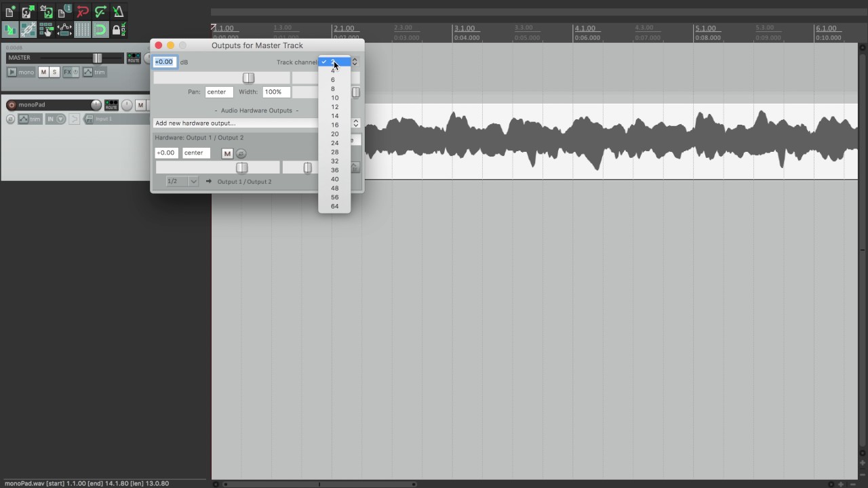This screenshot has width=868, height=488.
Task: Open the Add new hardware output dropdown
Action: tap(256, 123)
